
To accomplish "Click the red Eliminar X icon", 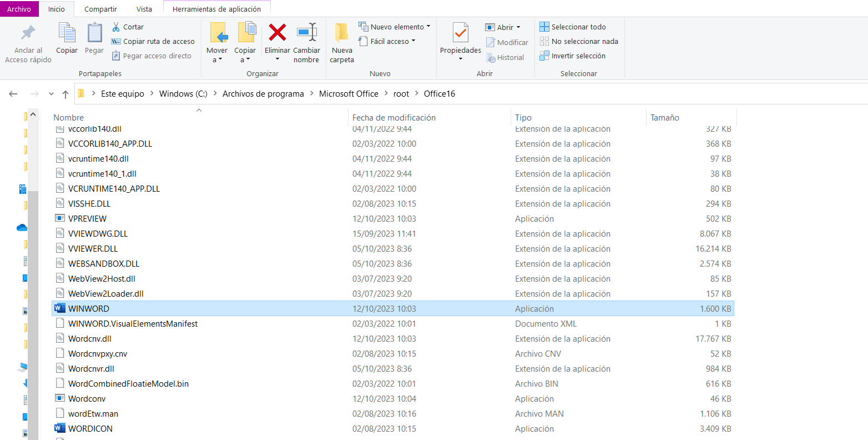I will (x=277, y=32).
